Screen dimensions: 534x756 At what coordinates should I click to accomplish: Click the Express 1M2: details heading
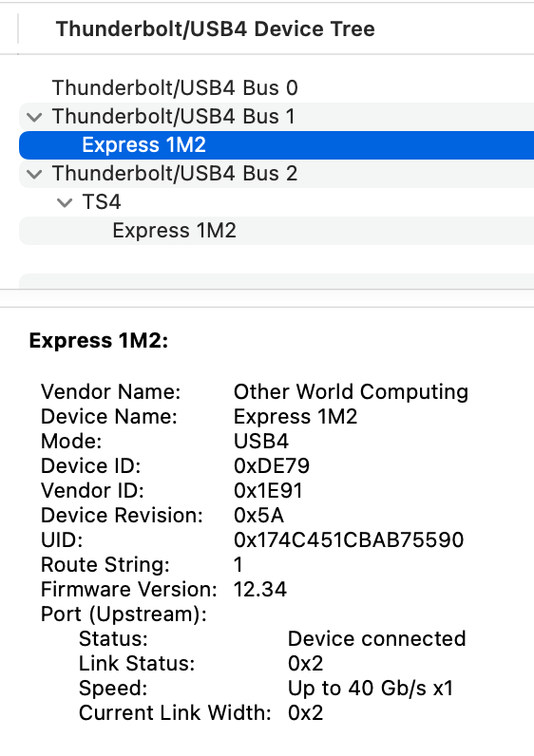point(99,341)
